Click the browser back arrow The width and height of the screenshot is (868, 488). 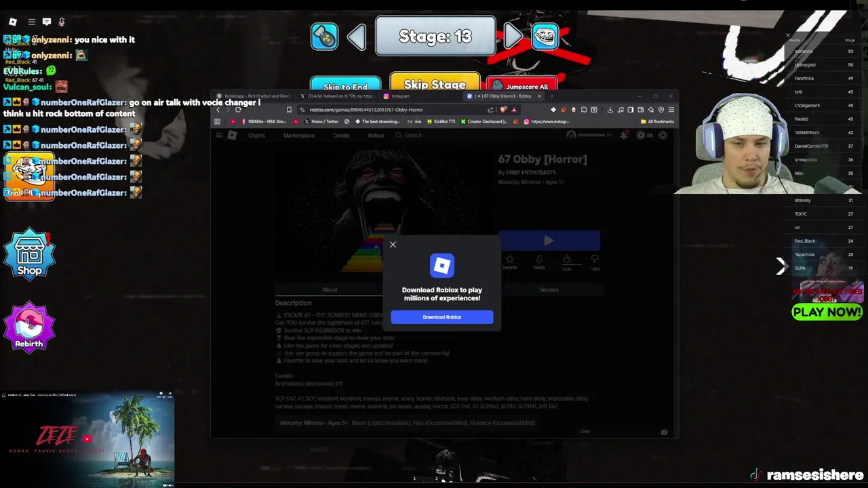[x=218, y=110]
